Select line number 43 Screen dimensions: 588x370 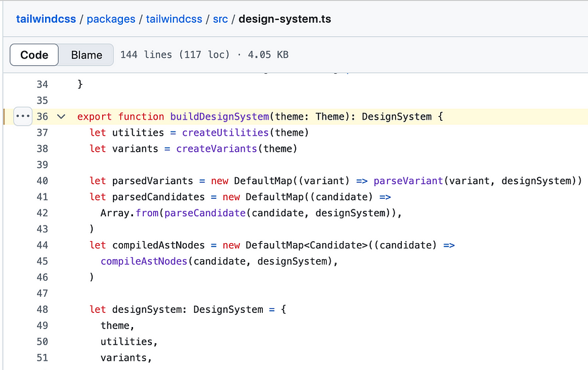pyautogui.click(x=42, y=229)
